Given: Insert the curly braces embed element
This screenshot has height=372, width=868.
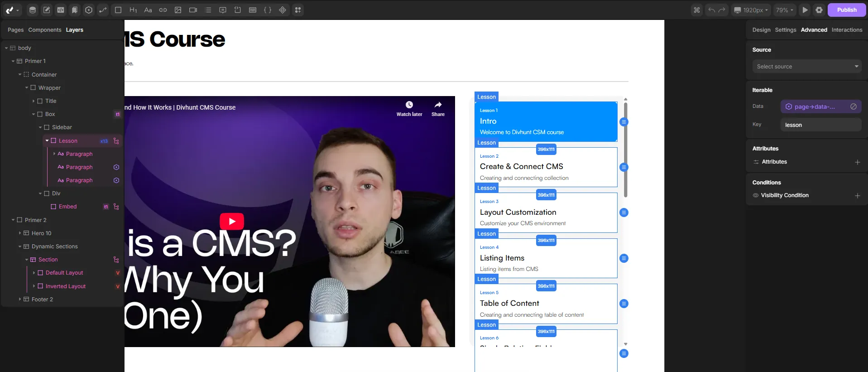Looking at the screenshot, I should [268, 10].
